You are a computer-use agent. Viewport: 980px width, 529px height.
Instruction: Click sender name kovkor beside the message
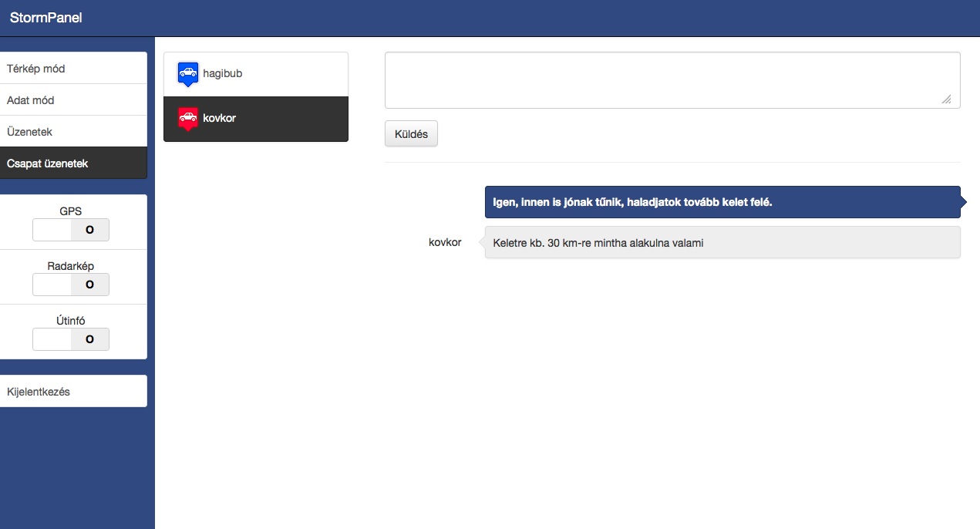point(445,242)
